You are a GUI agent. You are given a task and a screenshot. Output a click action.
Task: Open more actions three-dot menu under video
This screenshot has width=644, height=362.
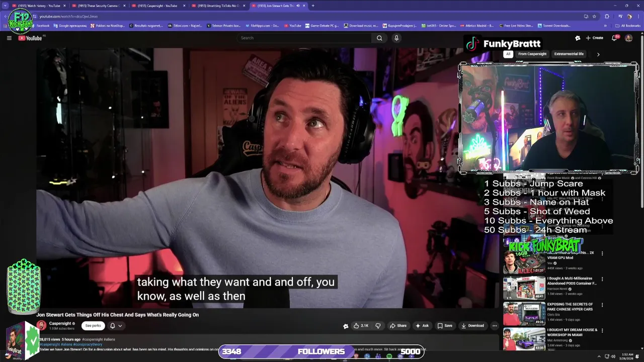[x=495, y=326]
